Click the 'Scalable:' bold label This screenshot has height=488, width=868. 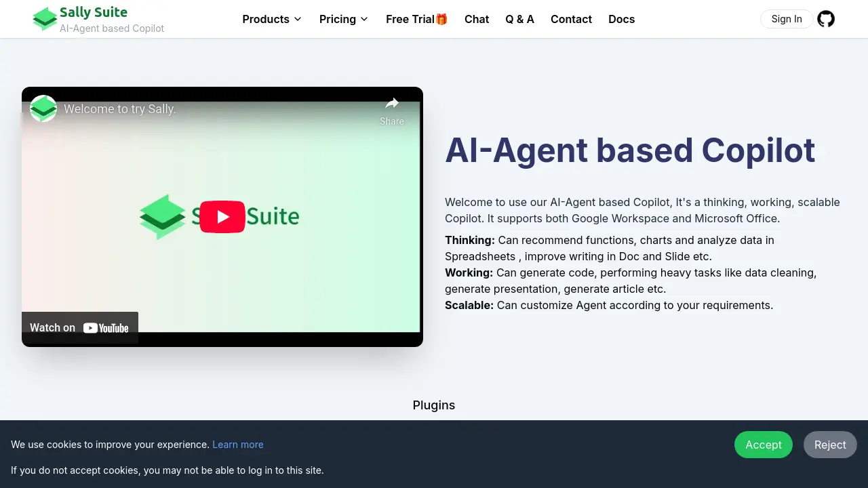[x=469, y=305]
